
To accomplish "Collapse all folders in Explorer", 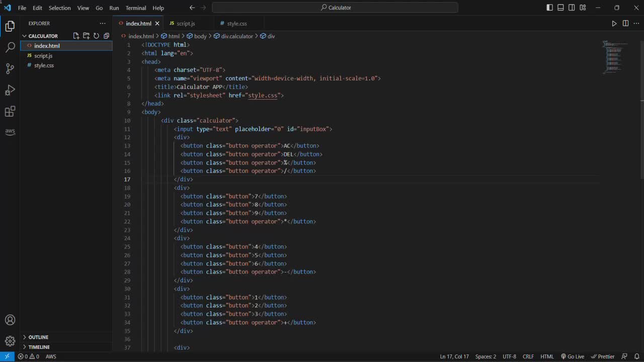I will click(106, 36).
